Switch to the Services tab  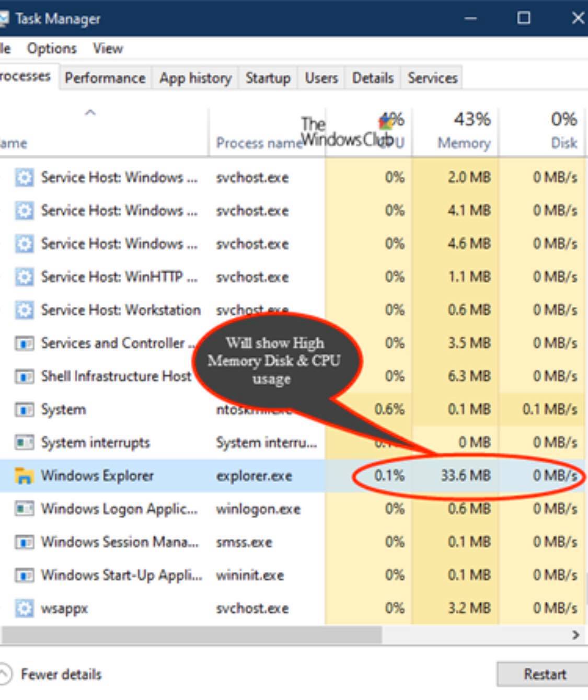pyautogui.click(x=433, y=78)
